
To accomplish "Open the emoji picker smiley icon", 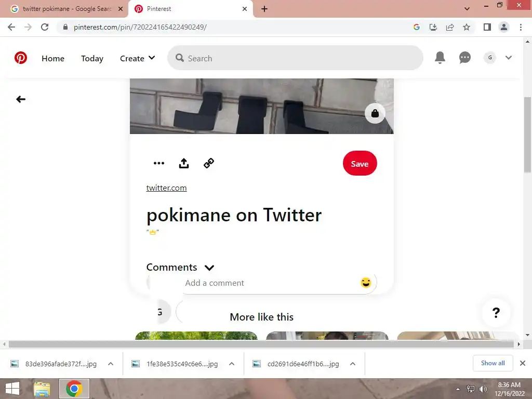I will [366, 283].
